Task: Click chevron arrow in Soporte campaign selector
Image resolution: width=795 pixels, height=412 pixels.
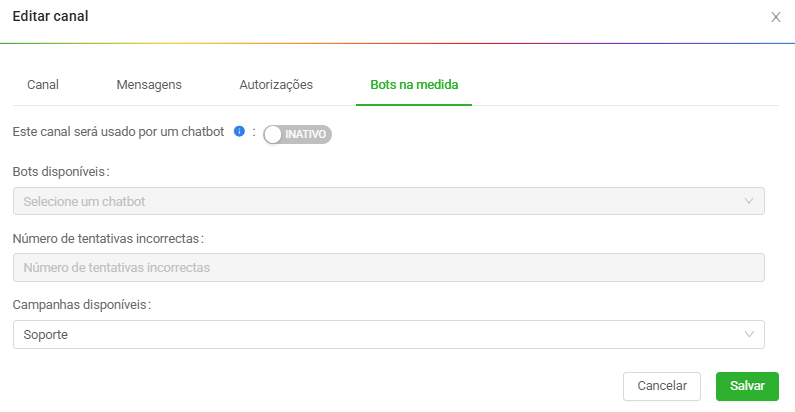Action: (x=748, y=334)
